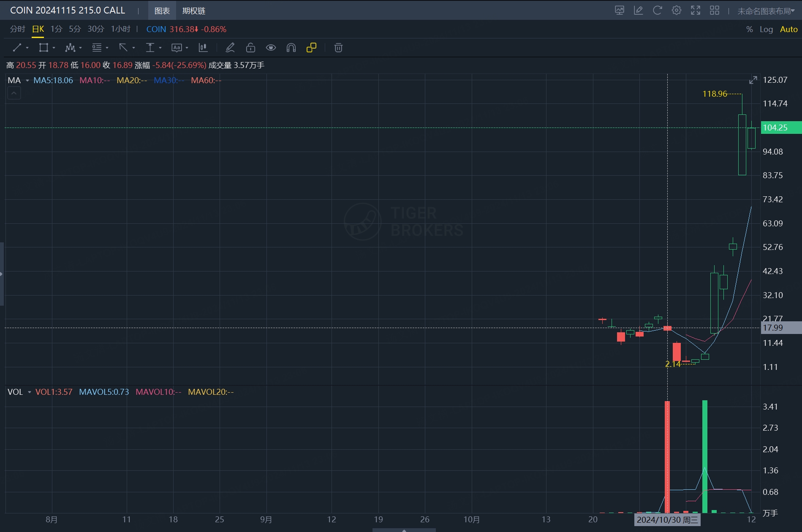Click the tall green volume bar

coord(704,456)
